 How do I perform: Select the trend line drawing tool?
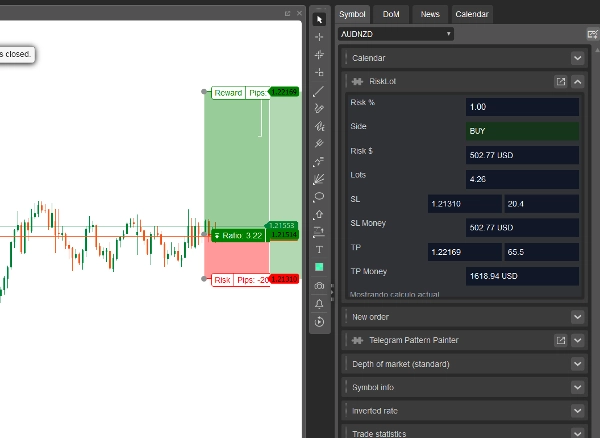tap(319, 91)
